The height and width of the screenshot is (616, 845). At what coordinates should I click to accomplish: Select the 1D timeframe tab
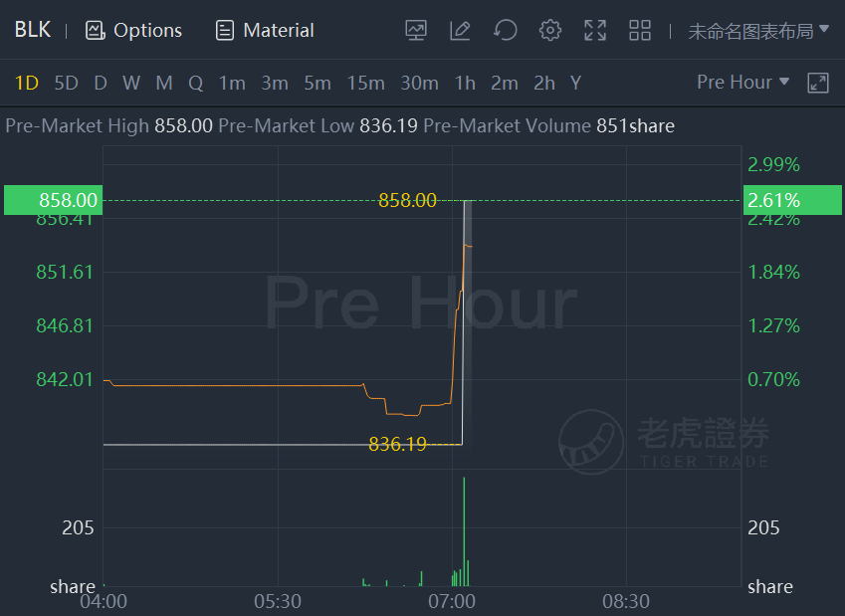tap(27, 83)
